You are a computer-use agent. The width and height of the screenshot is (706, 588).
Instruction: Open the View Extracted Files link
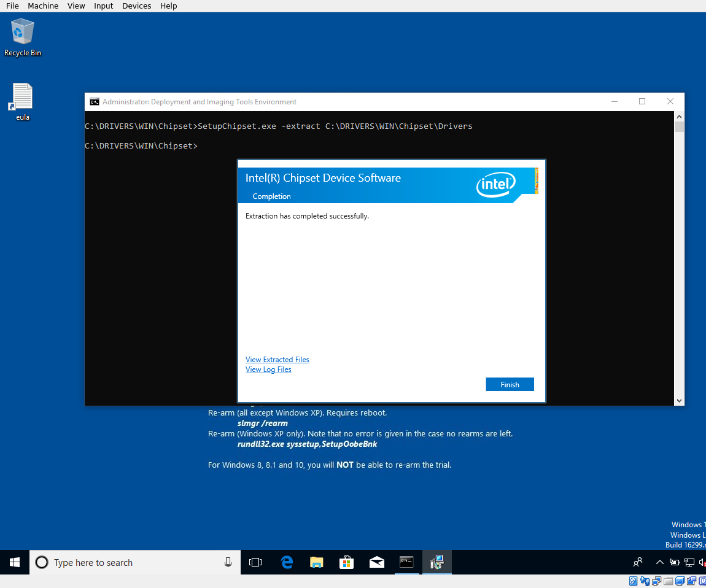click(277, 359)
